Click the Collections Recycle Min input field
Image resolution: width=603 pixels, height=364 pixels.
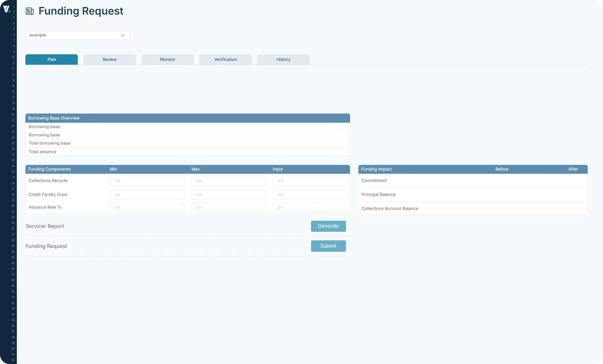pyautogui.click(x=147, y=181)
